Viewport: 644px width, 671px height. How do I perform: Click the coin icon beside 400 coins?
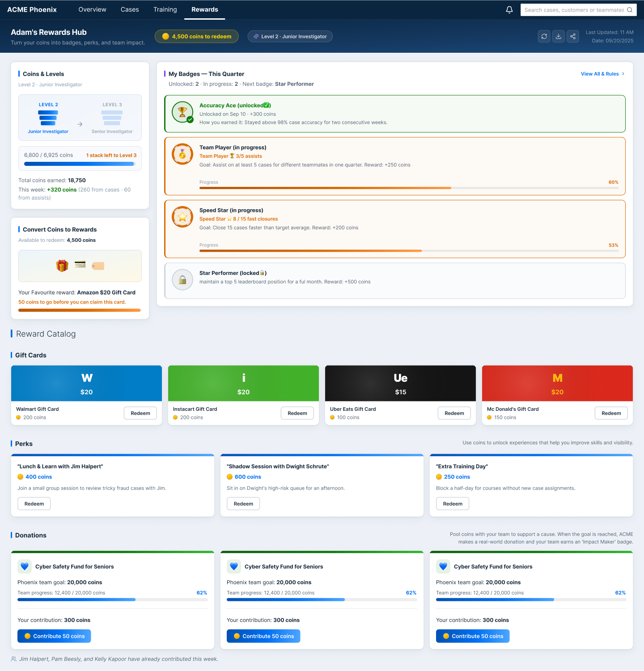[x=21, y=477]
